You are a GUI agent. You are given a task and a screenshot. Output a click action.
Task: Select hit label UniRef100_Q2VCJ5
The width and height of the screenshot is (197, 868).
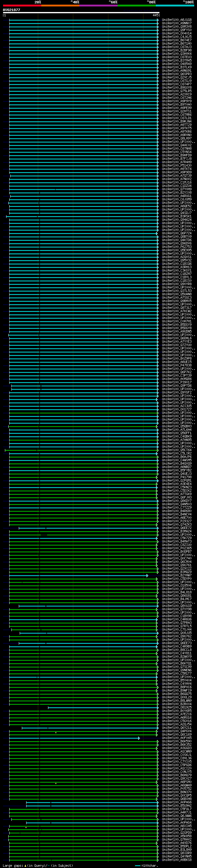(177, 78)
